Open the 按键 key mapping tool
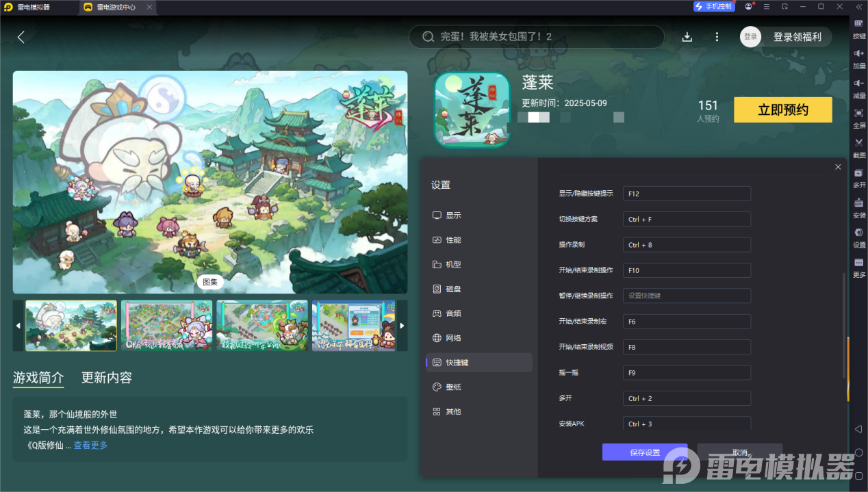The height and width of the screenshot is (492, 868). click(858, 29)
